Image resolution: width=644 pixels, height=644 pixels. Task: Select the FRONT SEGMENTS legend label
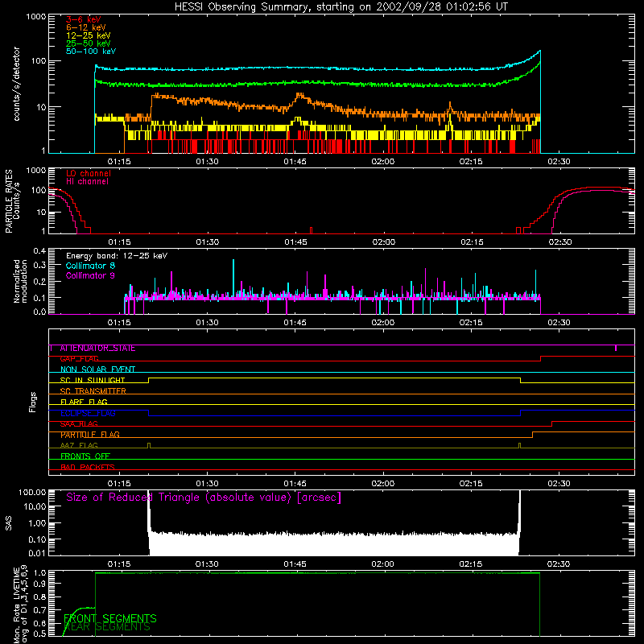110,618
